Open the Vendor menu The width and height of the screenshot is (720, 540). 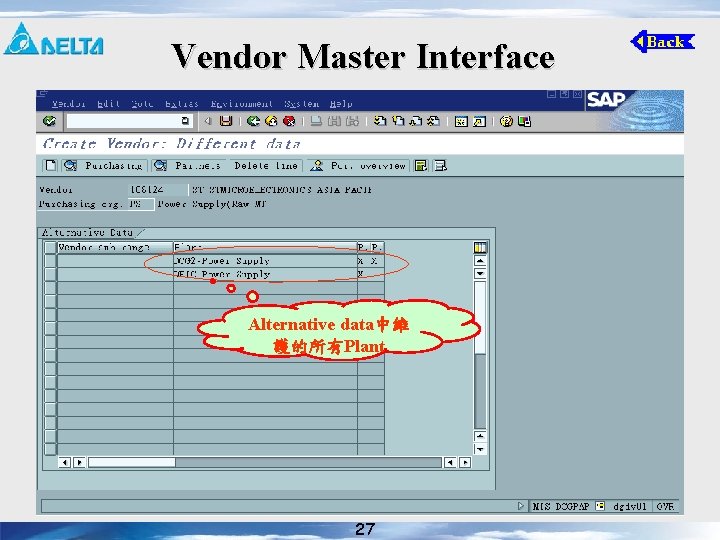(x=68, y=104)
